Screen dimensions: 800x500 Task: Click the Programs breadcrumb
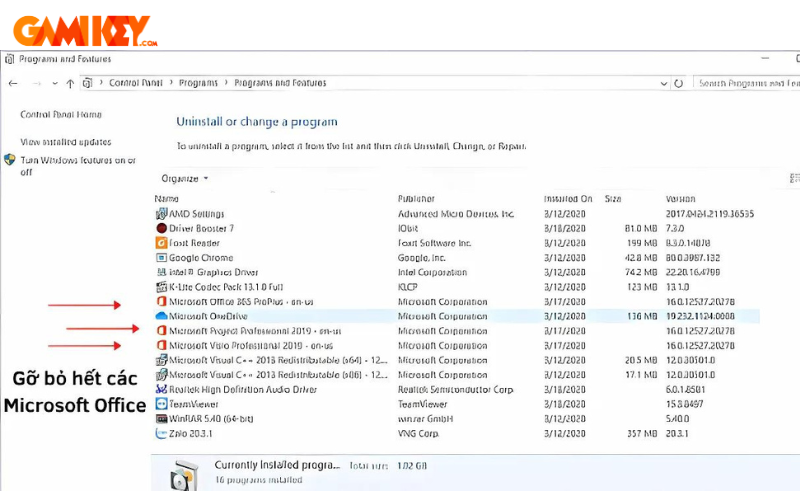click(198, 83)
